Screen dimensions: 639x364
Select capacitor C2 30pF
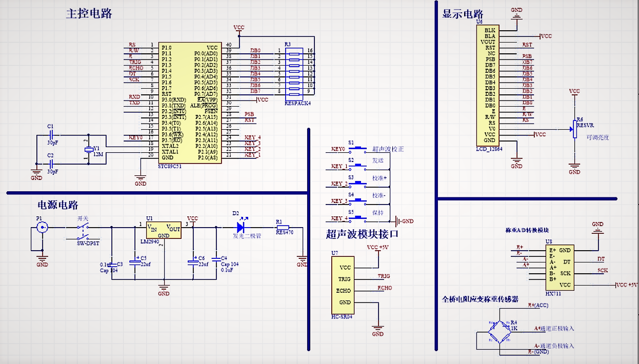point(50,164)
